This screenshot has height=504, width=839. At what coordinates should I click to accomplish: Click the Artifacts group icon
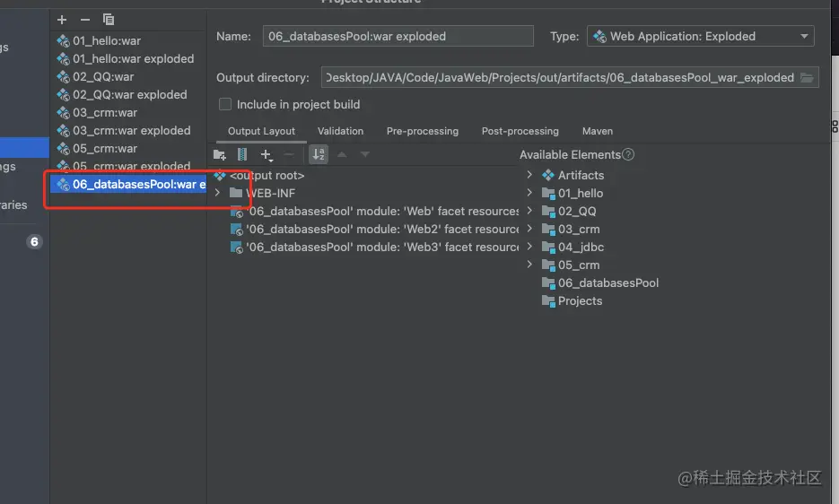coord(548,176)
